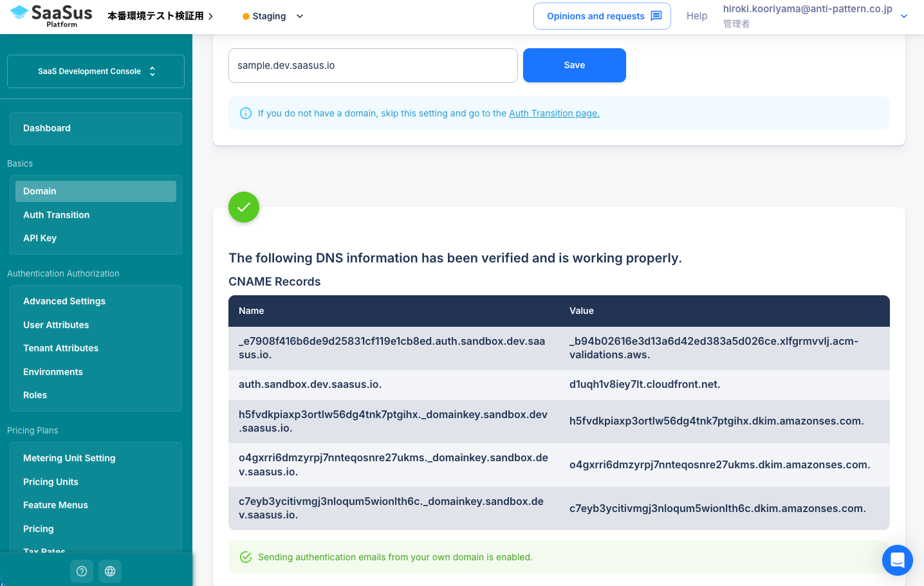Click the question mark help icon at bottom left
This screenshot has height=586, width=924.
(81, 571)
